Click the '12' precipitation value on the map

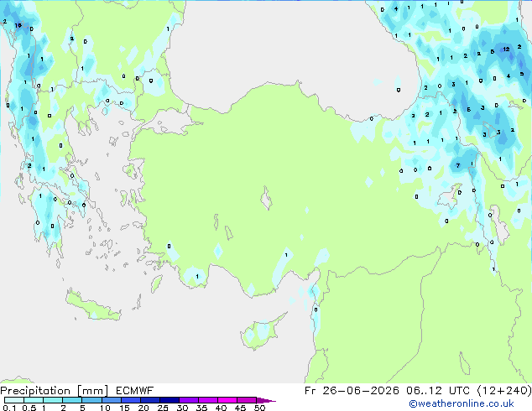click(506, 49)
